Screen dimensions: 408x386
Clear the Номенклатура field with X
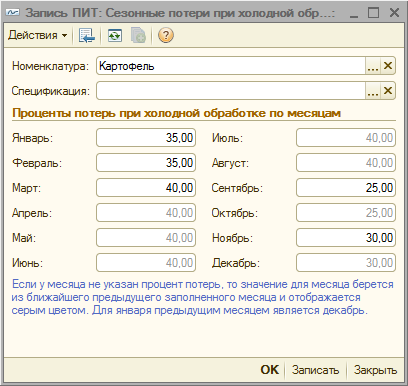388,66
